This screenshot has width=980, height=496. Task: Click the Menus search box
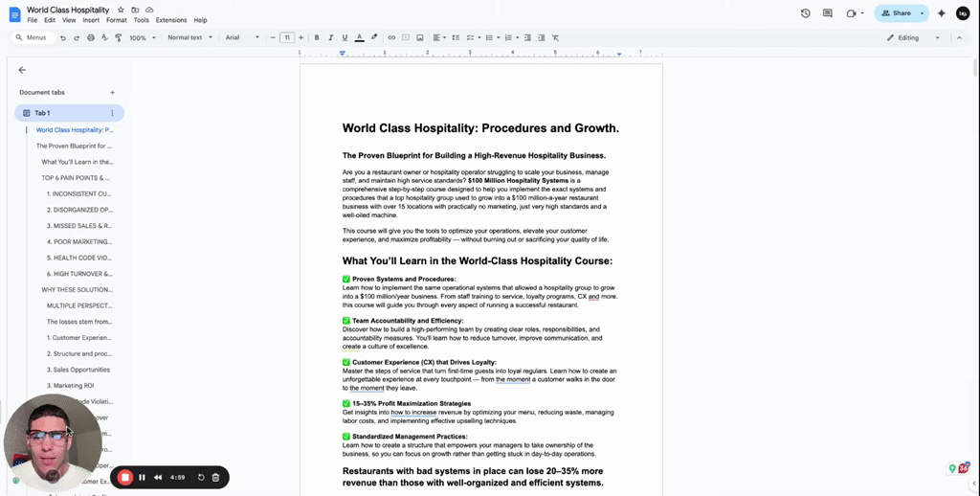pos(32,37)
